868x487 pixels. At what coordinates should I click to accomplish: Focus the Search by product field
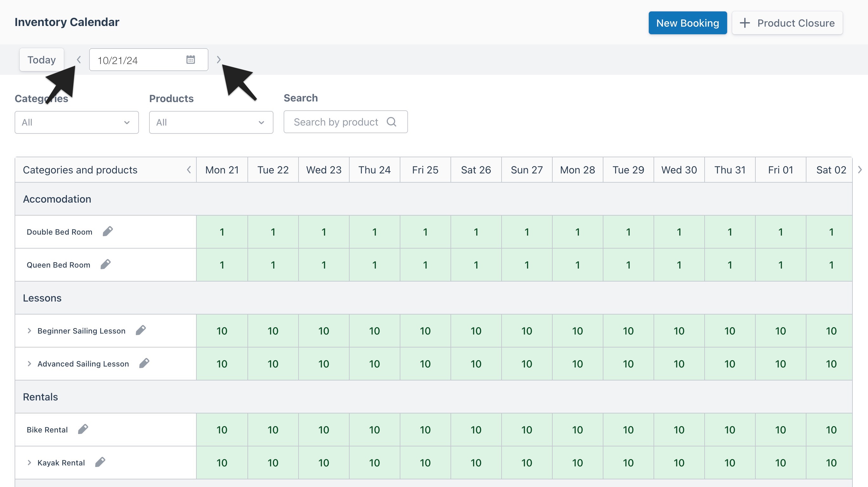click(346, 122)
